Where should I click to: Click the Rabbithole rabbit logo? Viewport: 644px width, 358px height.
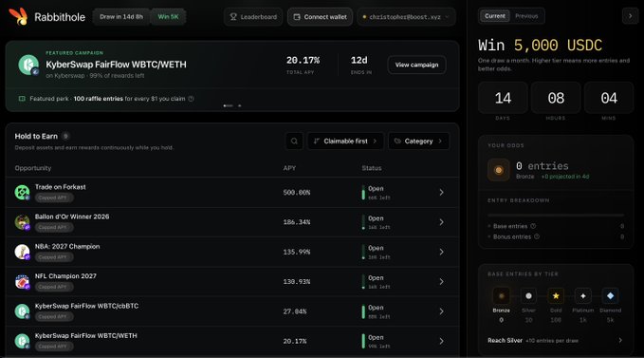[x=18, y=17]
